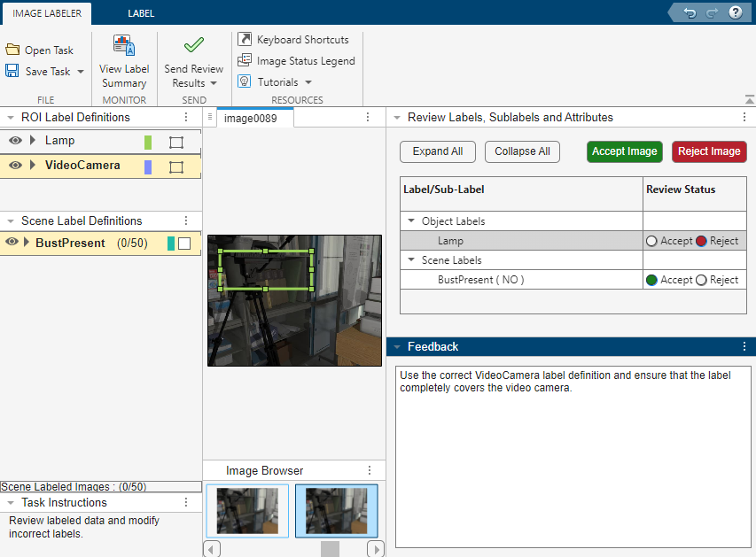756x557 pixels.
Task: Click the Collapse All button
Action: [522, 151]
